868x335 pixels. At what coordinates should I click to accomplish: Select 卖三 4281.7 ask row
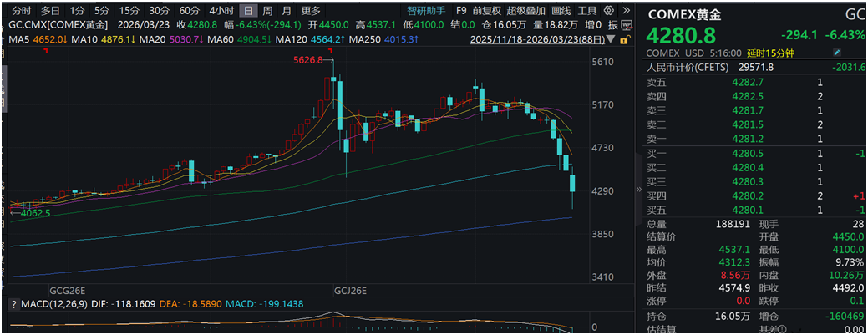coord(756,110)
